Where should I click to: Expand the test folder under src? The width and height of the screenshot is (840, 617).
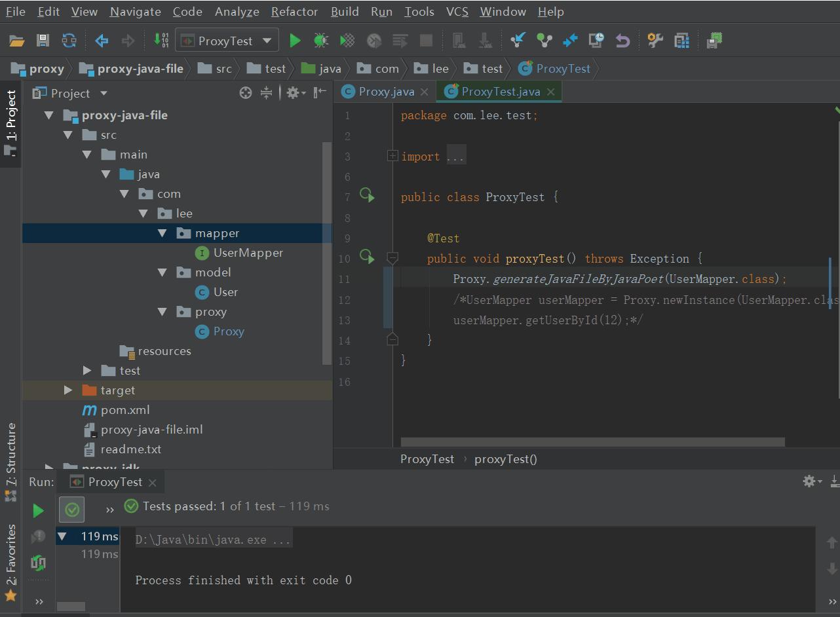tap(87, 370)
